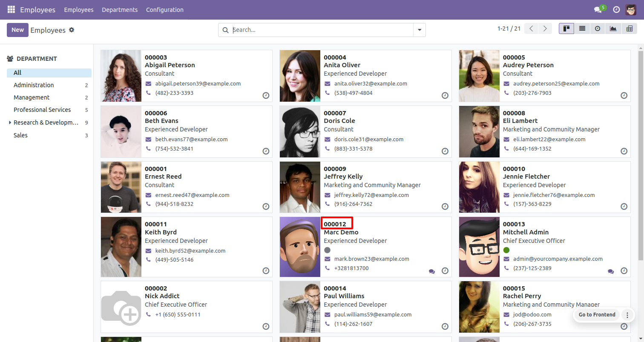Click in the Search field
This screenshot has width=644, height=342.
(x=322, y=30)
